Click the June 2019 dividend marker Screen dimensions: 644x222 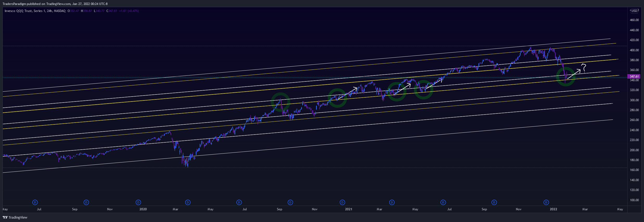coord(35,202)
